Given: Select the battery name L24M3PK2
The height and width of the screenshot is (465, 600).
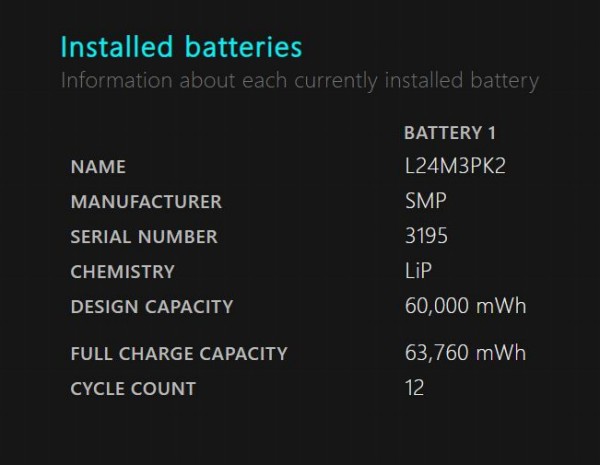Looking at the screenshot, I should pyautogui.click(x=449, y=166).
